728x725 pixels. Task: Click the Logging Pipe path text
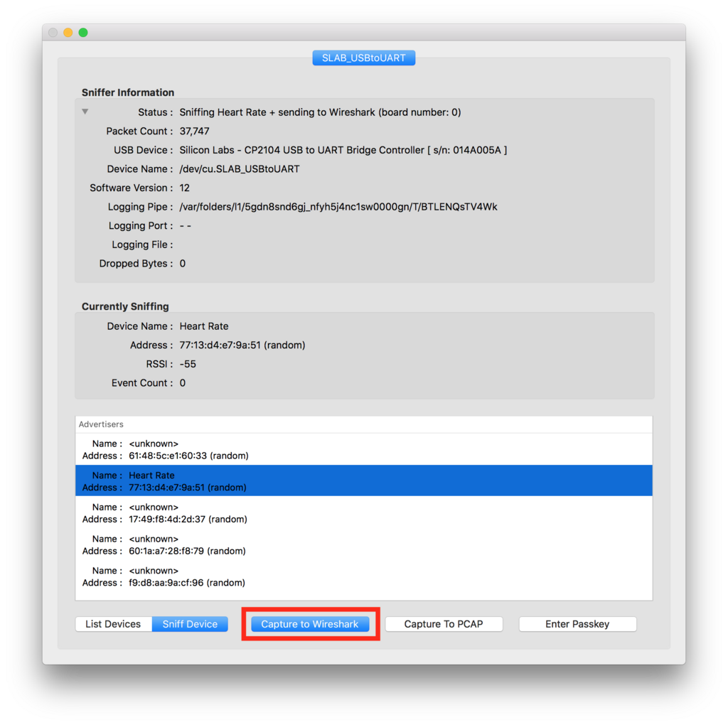click(338, 207)
